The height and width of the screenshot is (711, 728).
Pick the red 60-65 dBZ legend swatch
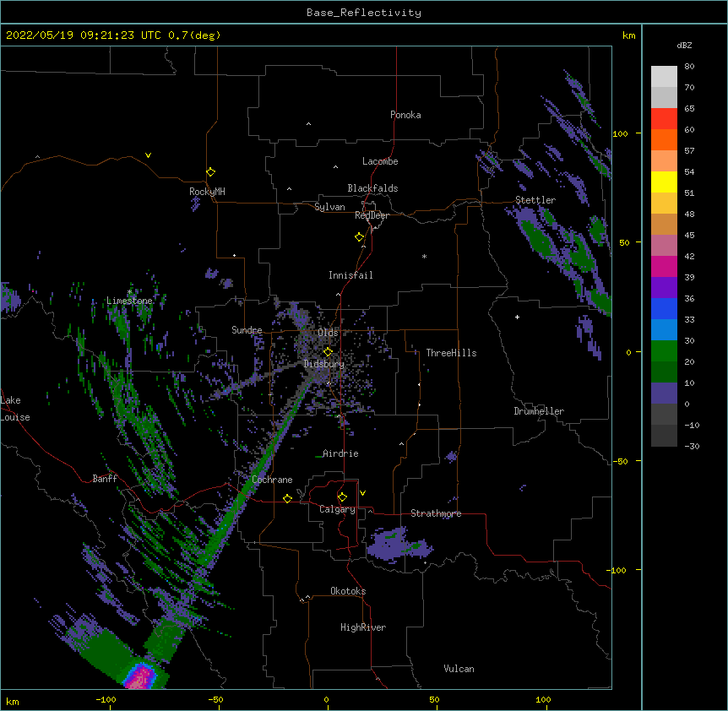[664, 119]
